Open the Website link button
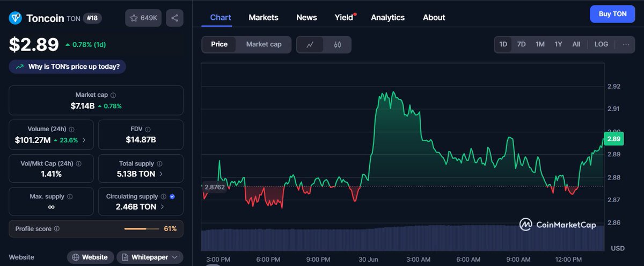Viewport: 644px width, 266px height. pos(91,257)
